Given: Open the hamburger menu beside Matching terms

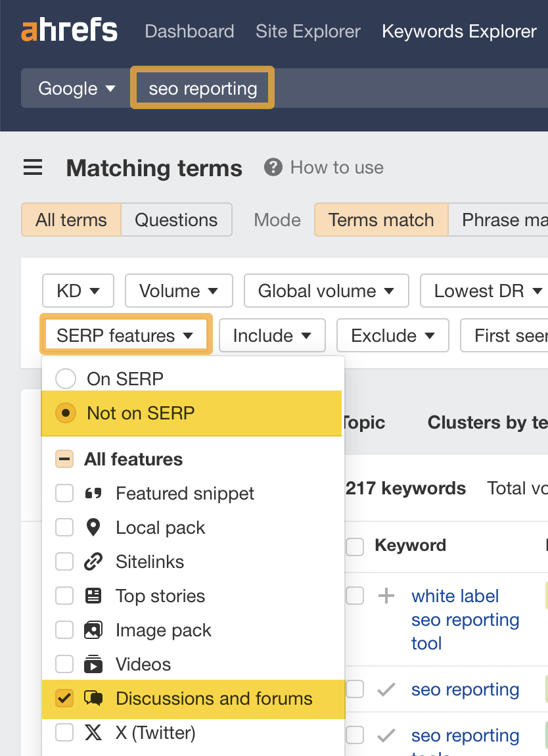Looking at the screenshot, I should pos(33,168).
